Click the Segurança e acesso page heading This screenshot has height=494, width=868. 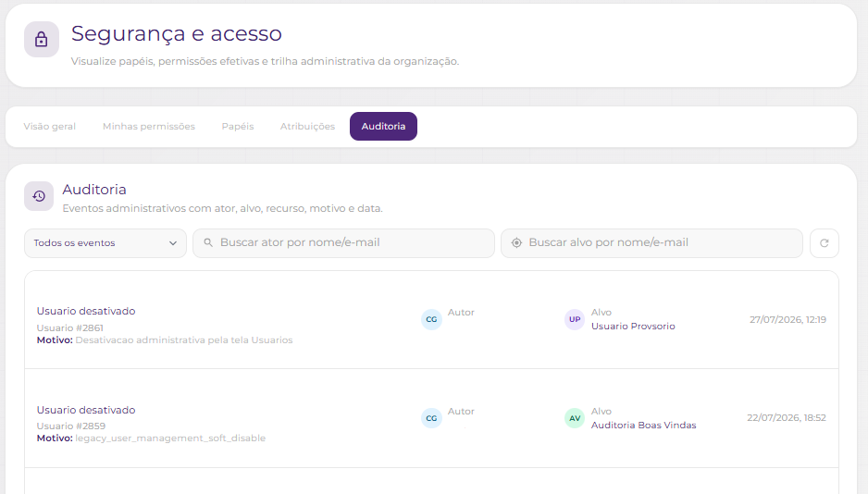[x=177, y=33]
